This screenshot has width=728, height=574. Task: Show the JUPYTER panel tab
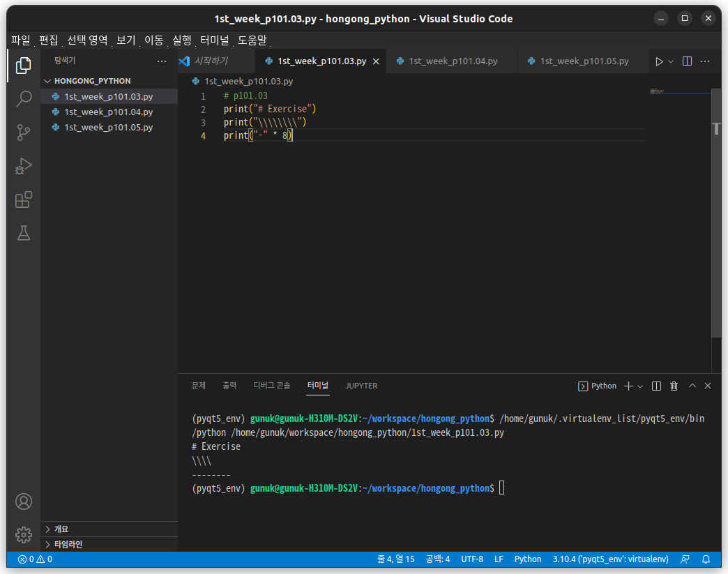point(361,386)
